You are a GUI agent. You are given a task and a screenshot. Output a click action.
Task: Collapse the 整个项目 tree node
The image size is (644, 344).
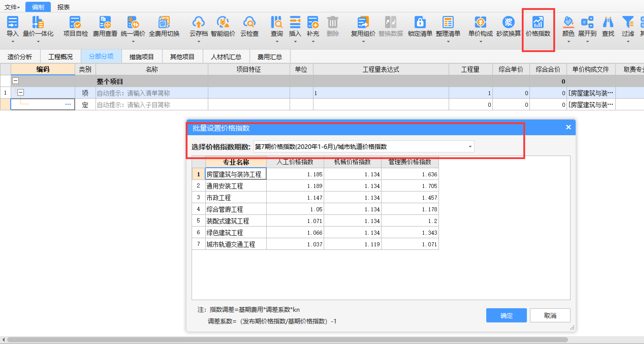pyautogui.click(x=15, y=81)
